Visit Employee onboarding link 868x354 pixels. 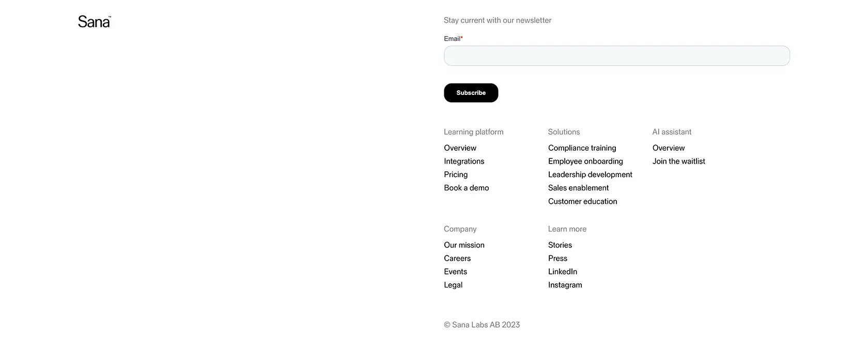point(585,162)
